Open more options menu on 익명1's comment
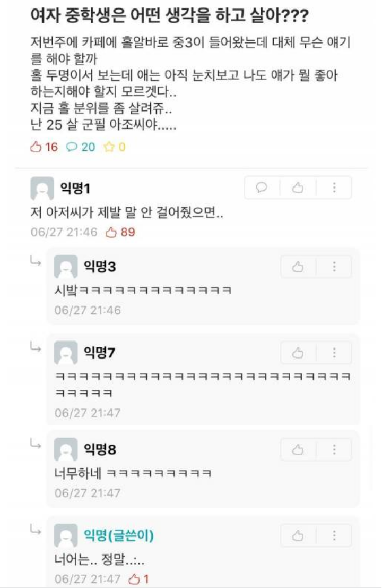 click(x=334, y=187)
